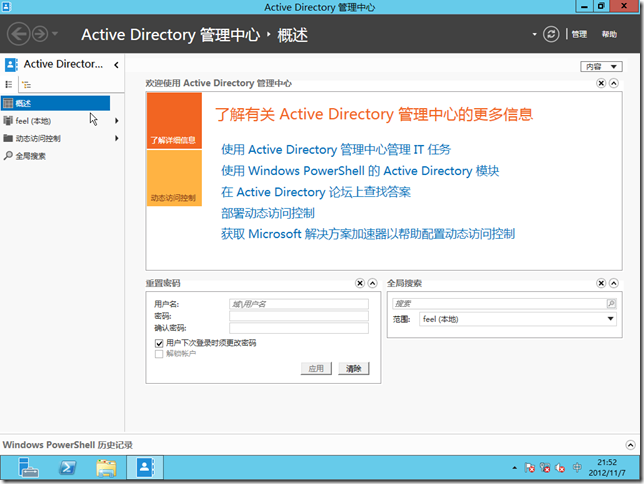
Task: Click the orange 了解详细信息 tile
Action: [174, 121]
